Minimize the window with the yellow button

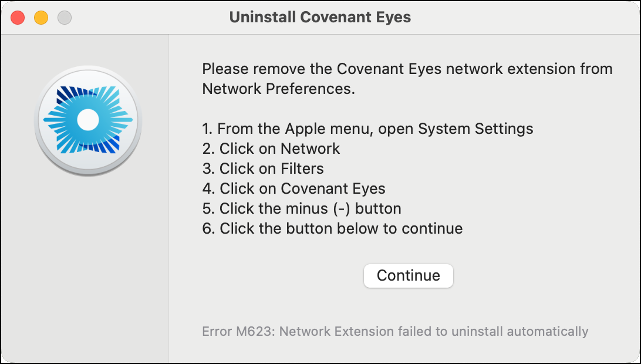coord(41,18)
